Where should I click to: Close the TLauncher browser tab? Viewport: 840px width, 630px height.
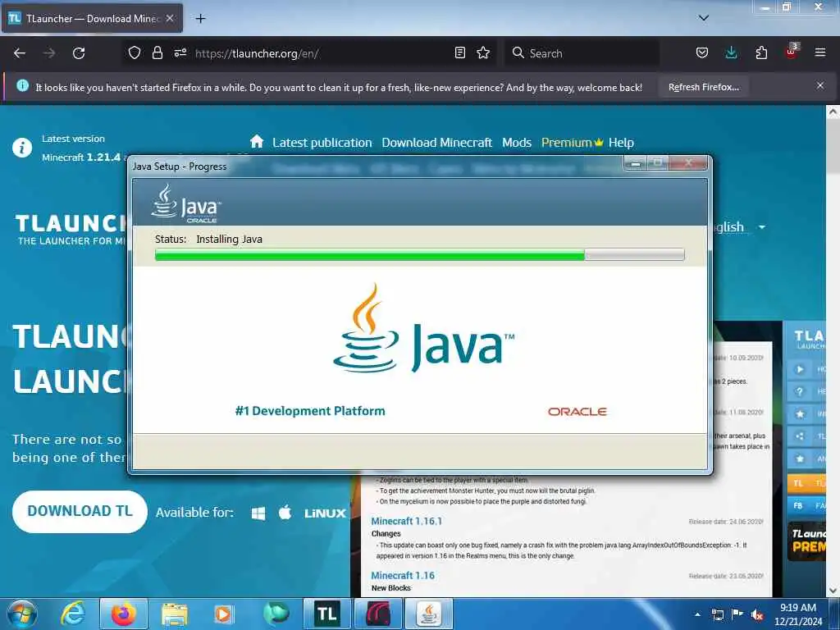pos(170,18)
